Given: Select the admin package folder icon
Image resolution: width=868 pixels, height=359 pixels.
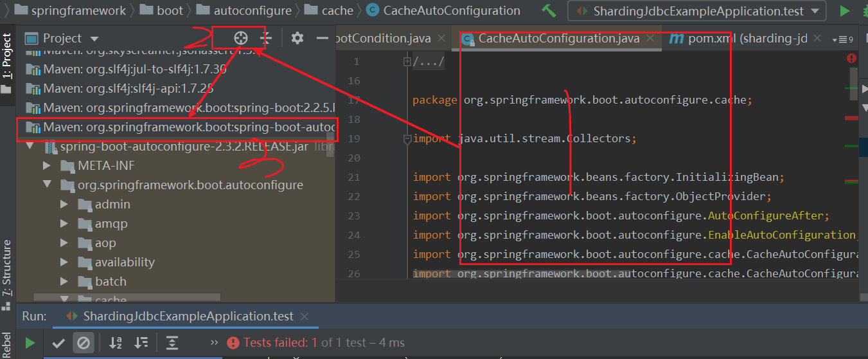Looking at the screenshot, I should (x=85, y=205).
